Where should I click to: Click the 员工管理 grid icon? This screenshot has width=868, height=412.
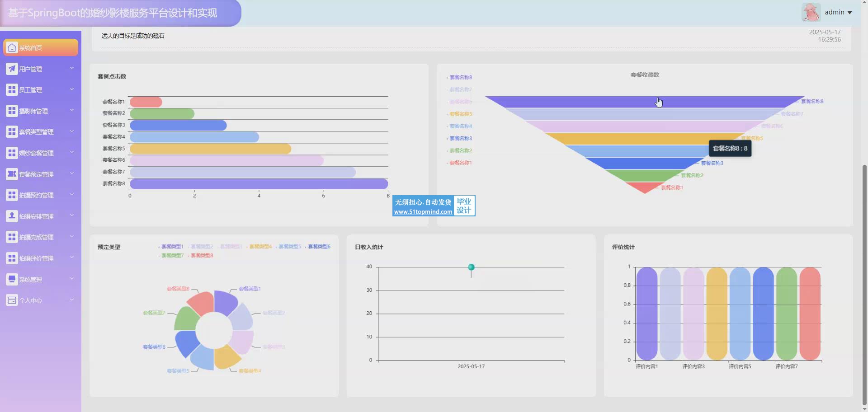pyautogui.click(x=12, y=89)
